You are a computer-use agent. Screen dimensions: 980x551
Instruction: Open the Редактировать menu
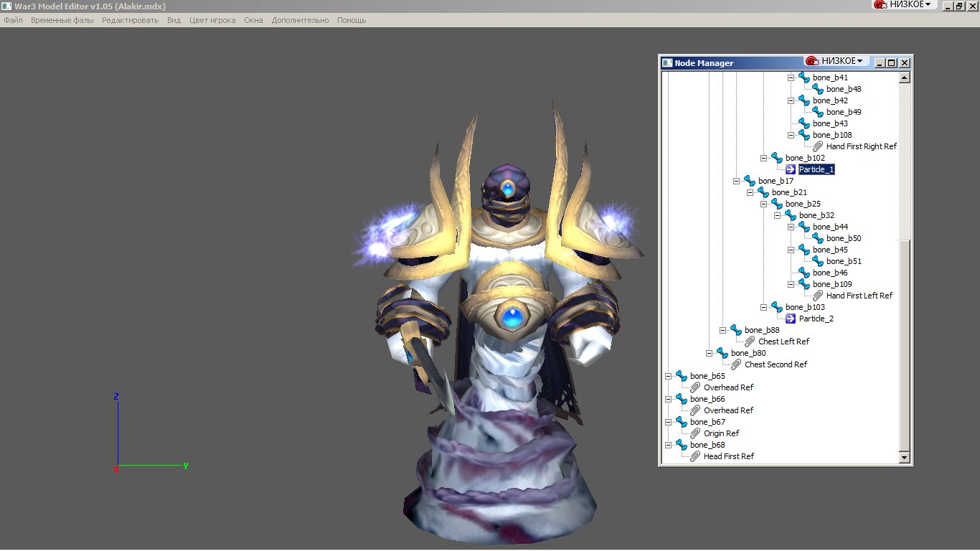coord(130,20)
